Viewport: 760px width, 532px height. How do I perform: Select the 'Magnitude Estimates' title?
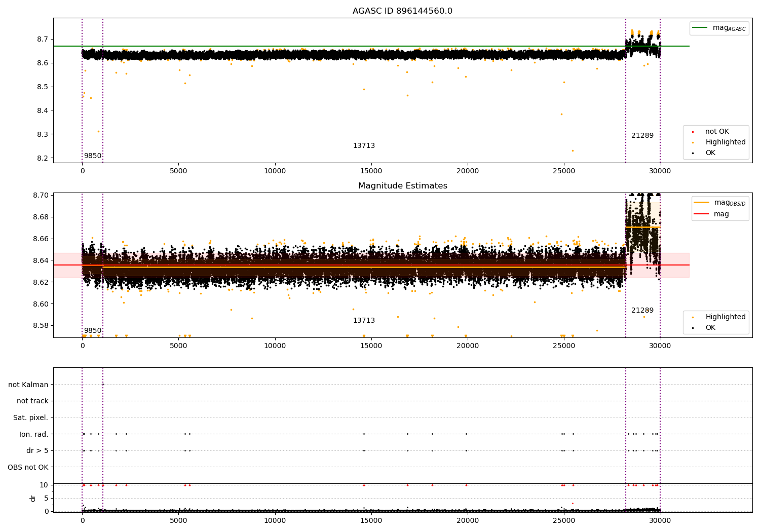click(402, 186)
